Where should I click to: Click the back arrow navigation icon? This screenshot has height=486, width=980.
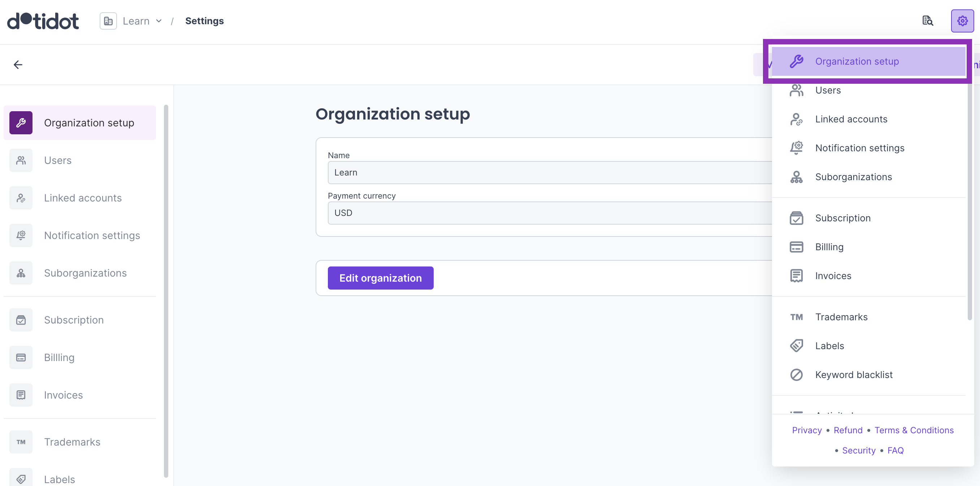[17, 64]
